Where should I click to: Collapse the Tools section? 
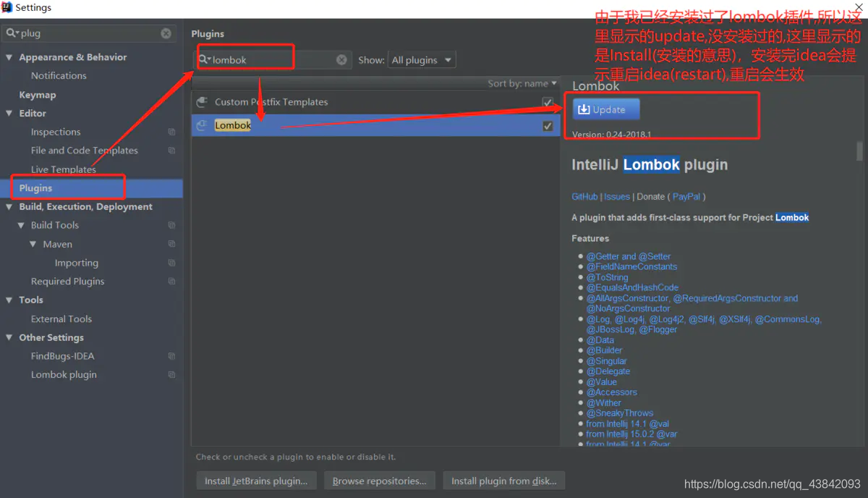coord(9,300)
